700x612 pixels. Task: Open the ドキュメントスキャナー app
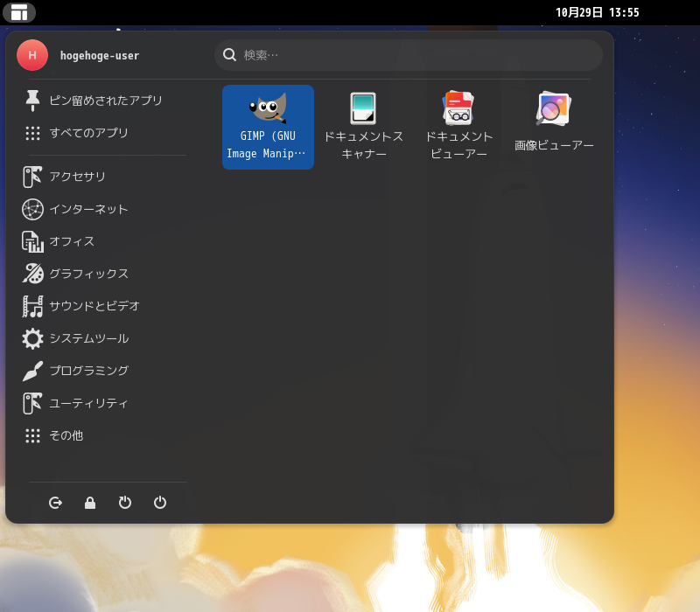(x=363, y=127)
